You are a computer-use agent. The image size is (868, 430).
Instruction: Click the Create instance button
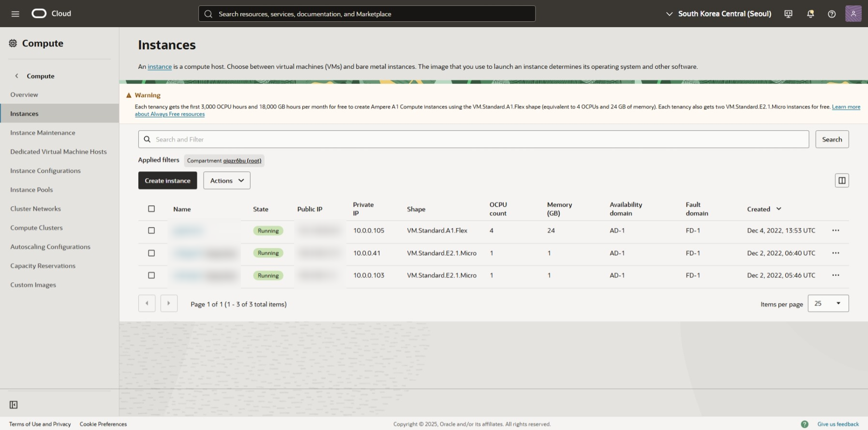[x=167, y=181]
